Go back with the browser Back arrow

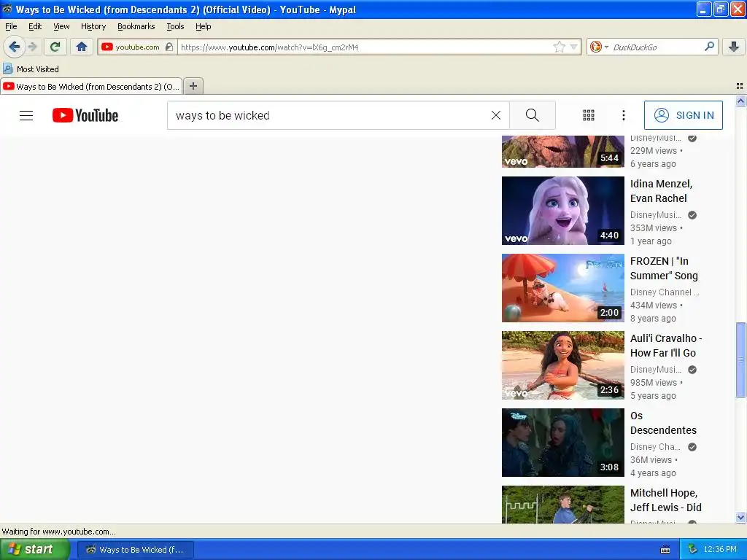(14, 47)
